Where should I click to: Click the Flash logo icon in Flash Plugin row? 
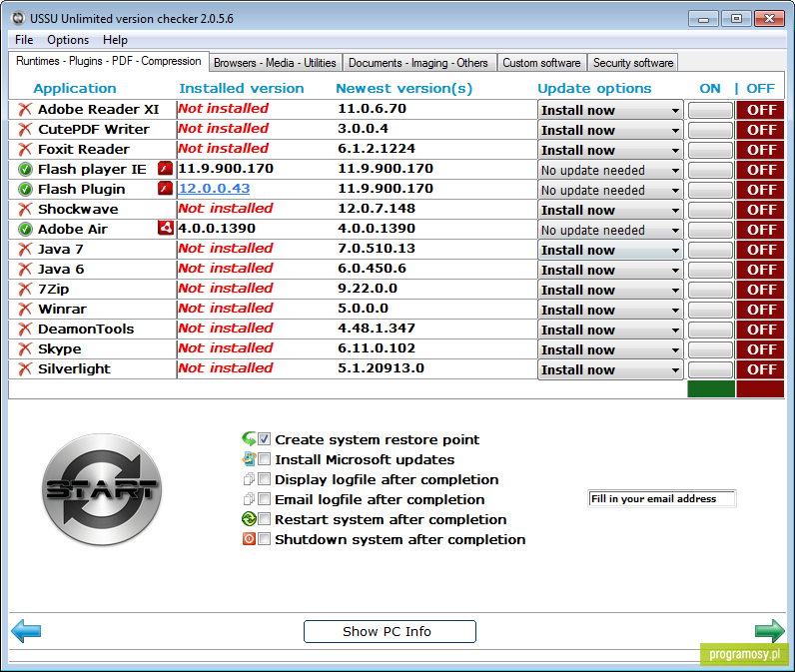tap(165, 188)
